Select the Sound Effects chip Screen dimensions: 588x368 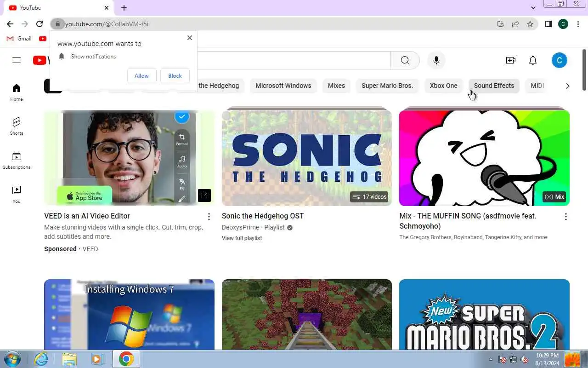[x=494, y=86]
